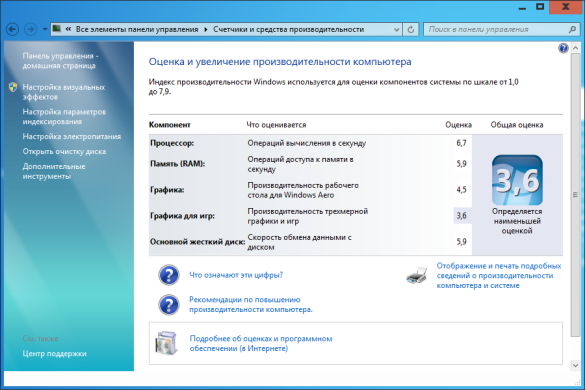Click the large 3,6 base score badge
Image resolution: width=585 pixels, height=390 pixels.
coord(517,180)
